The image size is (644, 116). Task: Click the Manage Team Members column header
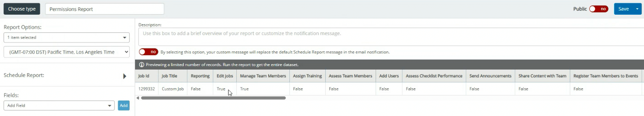(263, 76)
